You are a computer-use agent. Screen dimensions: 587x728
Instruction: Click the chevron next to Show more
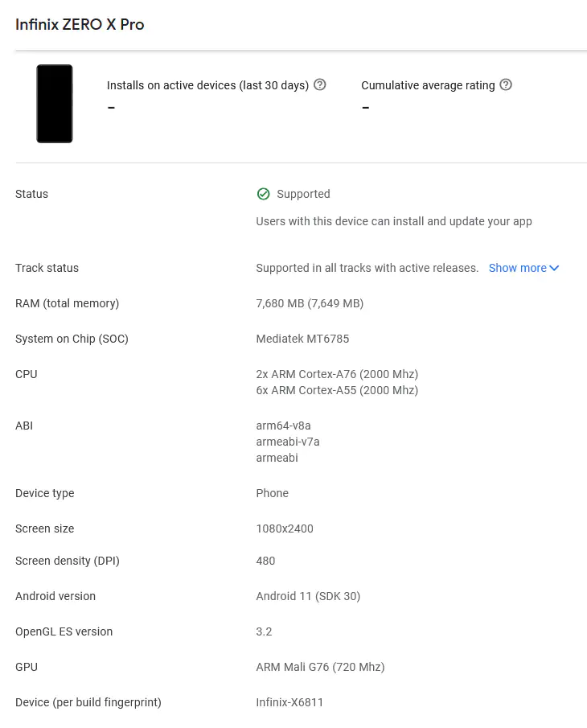[554, 268]
